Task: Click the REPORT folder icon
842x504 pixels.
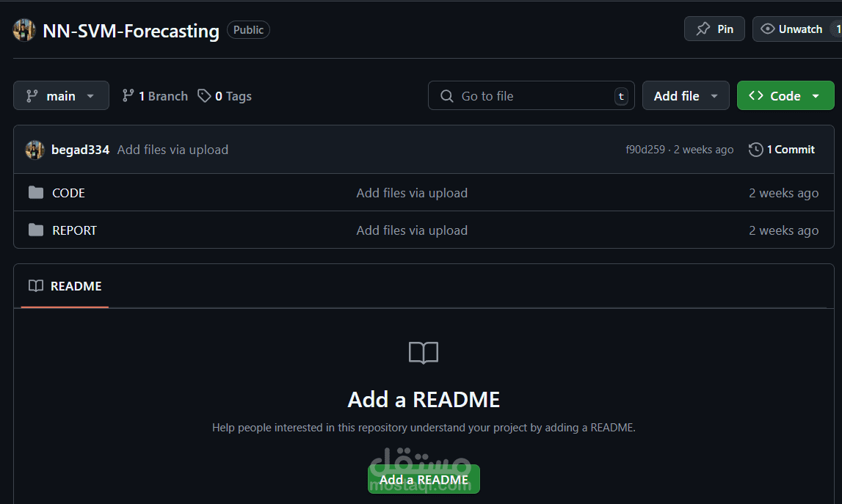Action: point(36,230)
